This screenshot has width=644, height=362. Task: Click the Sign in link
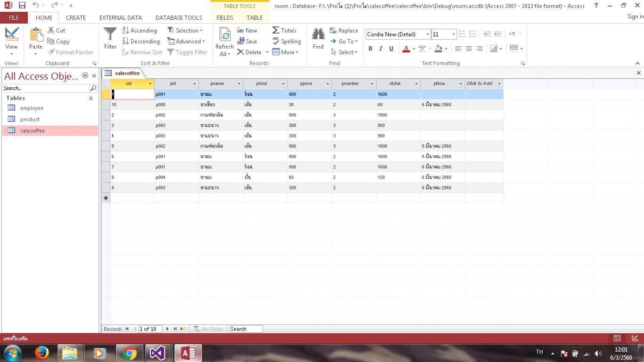pyautogui.click(x=636, y=16)
